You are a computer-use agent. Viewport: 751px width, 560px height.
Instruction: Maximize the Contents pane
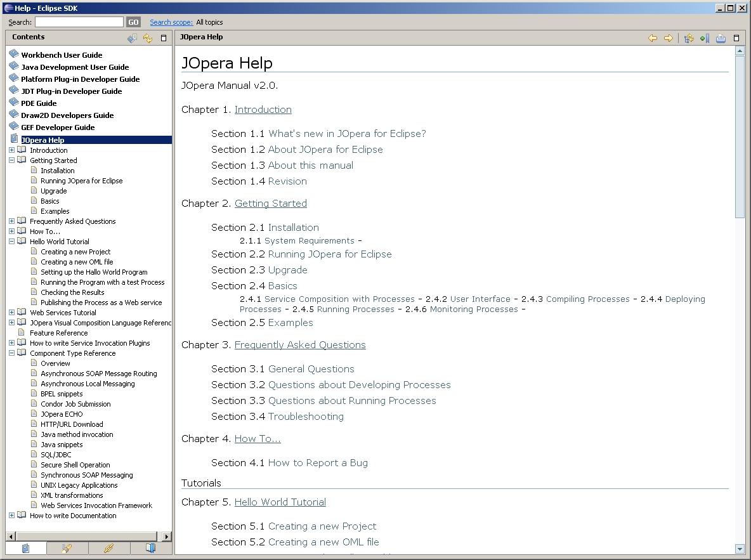(164, 38)
